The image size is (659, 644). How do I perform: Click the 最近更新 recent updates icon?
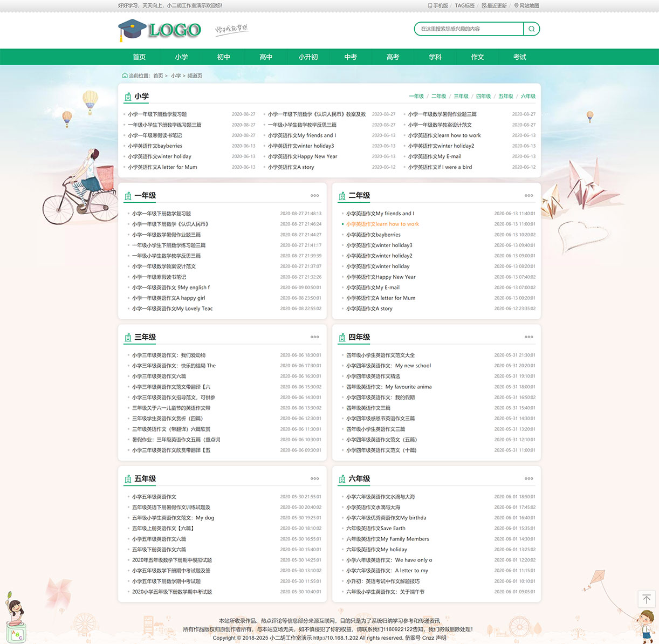pyautogui.click(x=484, y=5)
